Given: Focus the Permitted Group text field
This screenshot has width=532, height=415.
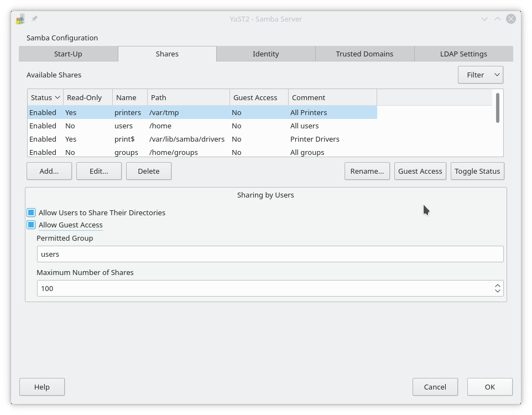Looking at the screenshot, I should [x=270, y=254].
